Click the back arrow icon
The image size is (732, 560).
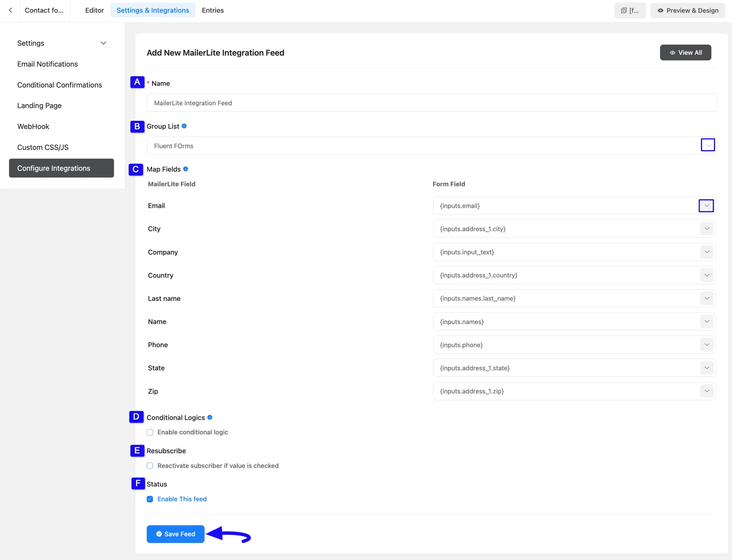(x=10, y=10)
